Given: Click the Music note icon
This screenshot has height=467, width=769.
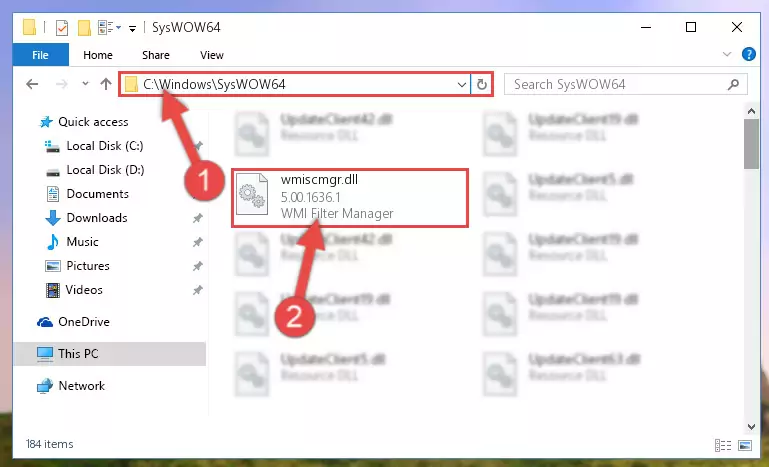Looking at the screenshot, I should (x=52, y=242).
